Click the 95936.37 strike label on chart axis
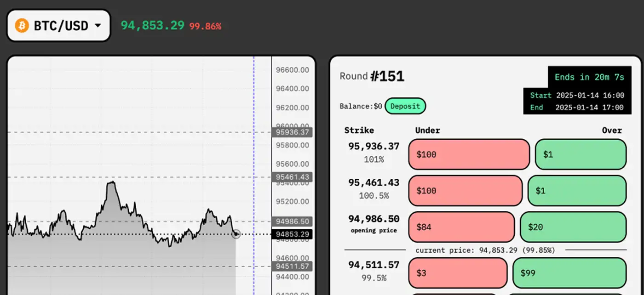This screenshot has width=644, height=295. [x=292, y=132]
